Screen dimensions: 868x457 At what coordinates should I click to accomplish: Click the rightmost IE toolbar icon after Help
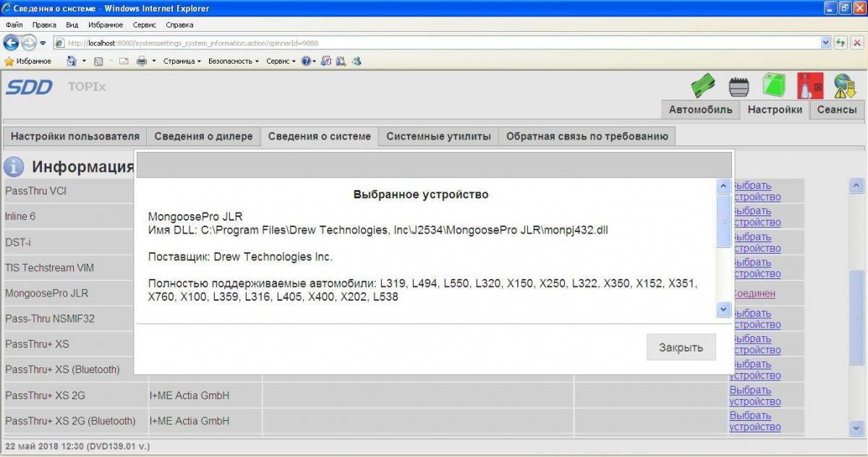[356, 61]
